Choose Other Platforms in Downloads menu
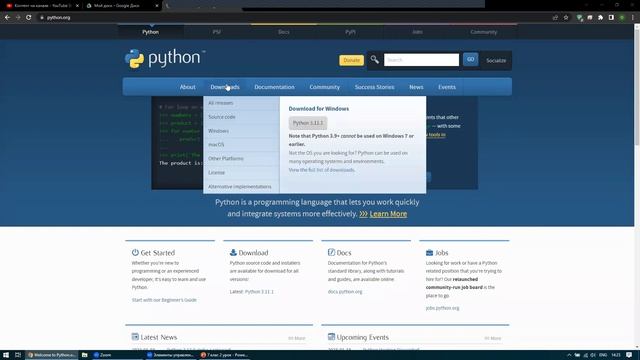This screenshot has width=640, height=360. coord(241,158)
